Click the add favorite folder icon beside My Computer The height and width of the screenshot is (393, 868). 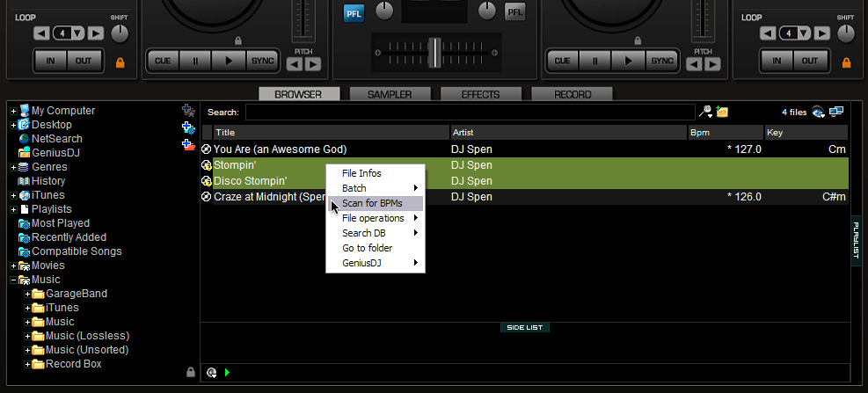coord(188,110)
